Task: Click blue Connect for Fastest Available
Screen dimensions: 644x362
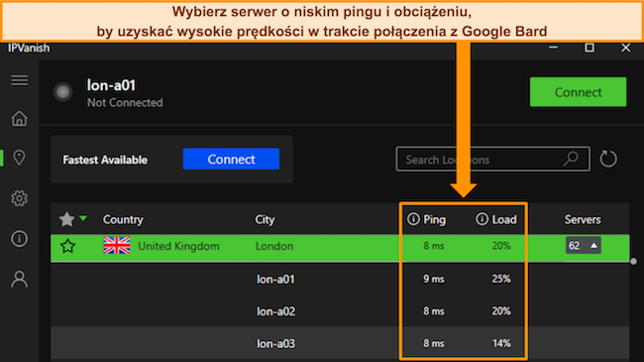Action: coord(231,160)
